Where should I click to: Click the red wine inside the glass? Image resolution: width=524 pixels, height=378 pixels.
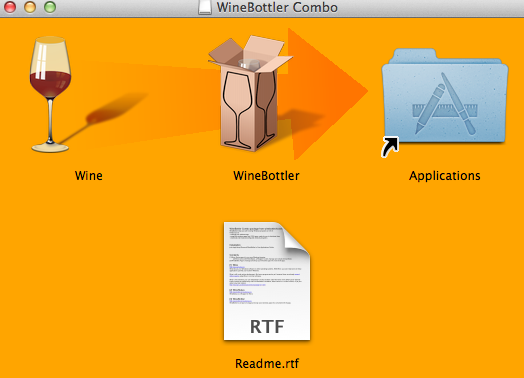(50, 84)
